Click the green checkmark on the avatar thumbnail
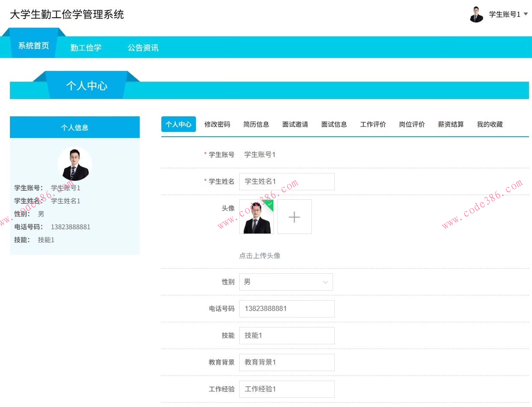This screenshot has height=407, width=532. coord(269,203)
